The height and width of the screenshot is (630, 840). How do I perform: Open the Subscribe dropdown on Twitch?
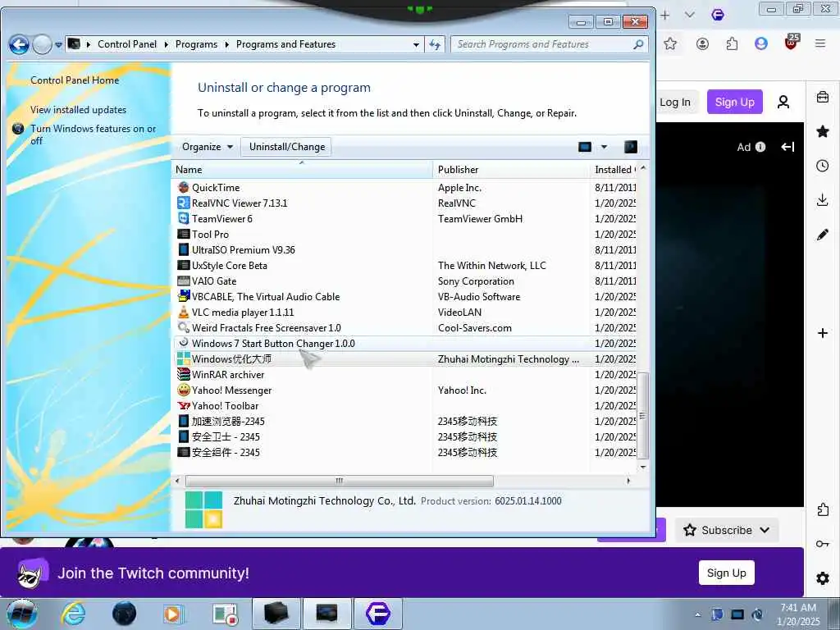[x=727, y=530]
